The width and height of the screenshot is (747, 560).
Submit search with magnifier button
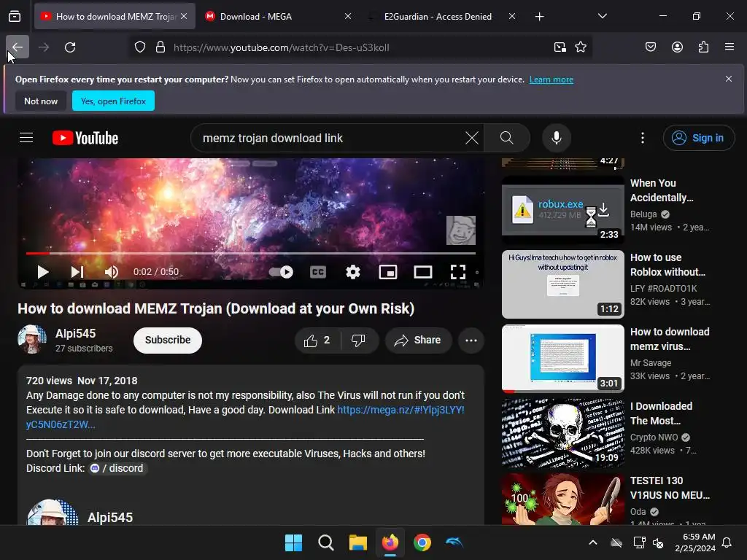point(507,138)
